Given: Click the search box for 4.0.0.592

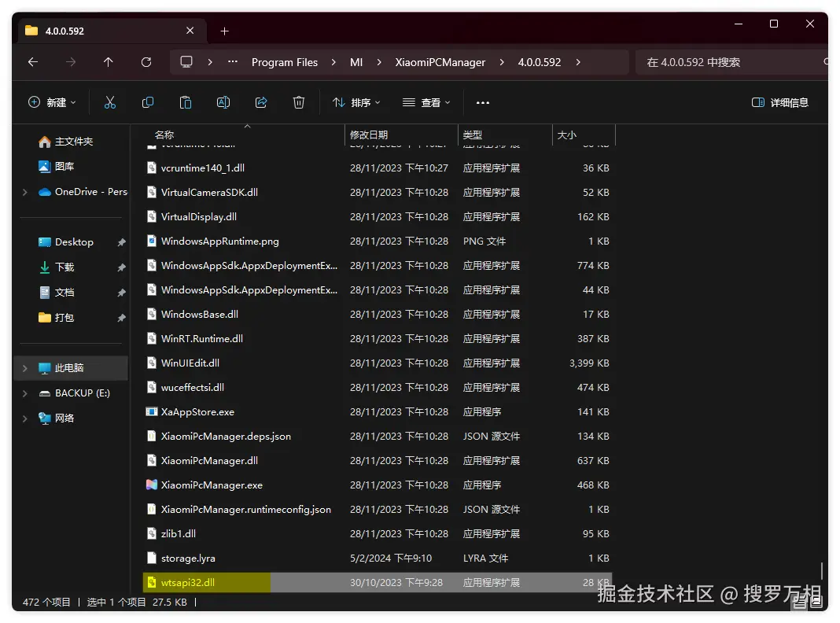Looking at the screenshot, I should pos(731,62).
